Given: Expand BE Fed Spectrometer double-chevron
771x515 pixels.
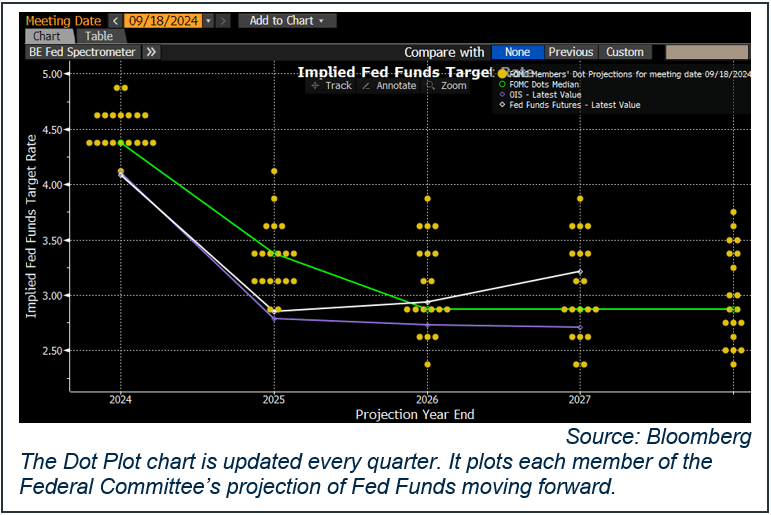Looking at the screenshot, I should click(151, 52).
